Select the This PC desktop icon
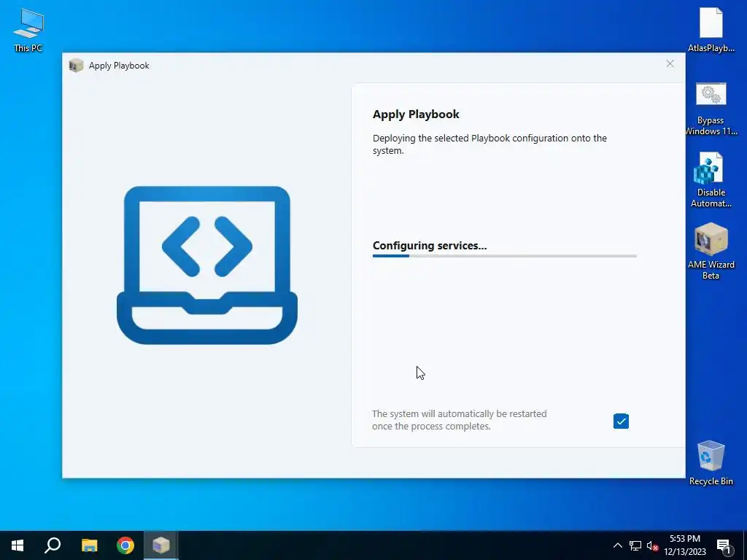This screenshot has width=747, height=560. [28, 31]
